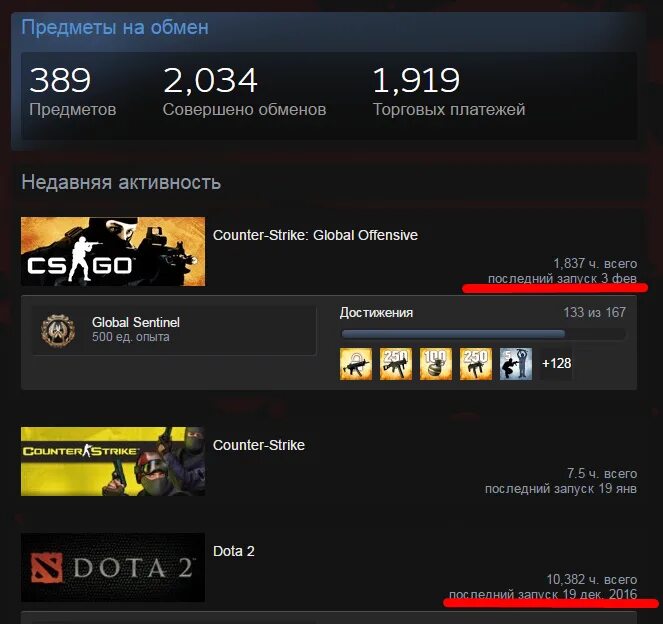This screenshot has width=663, height=624.
Task: Open the Dota 2 title link
Action: click(234, 551)
